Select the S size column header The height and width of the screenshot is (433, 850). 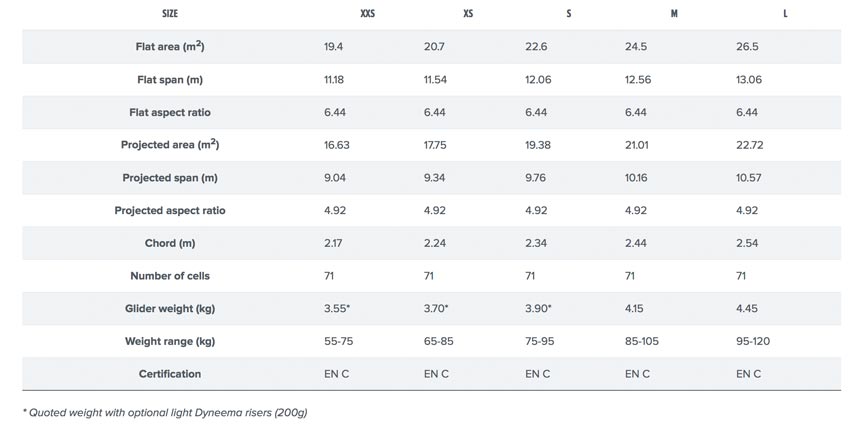(x=568, y=15)
